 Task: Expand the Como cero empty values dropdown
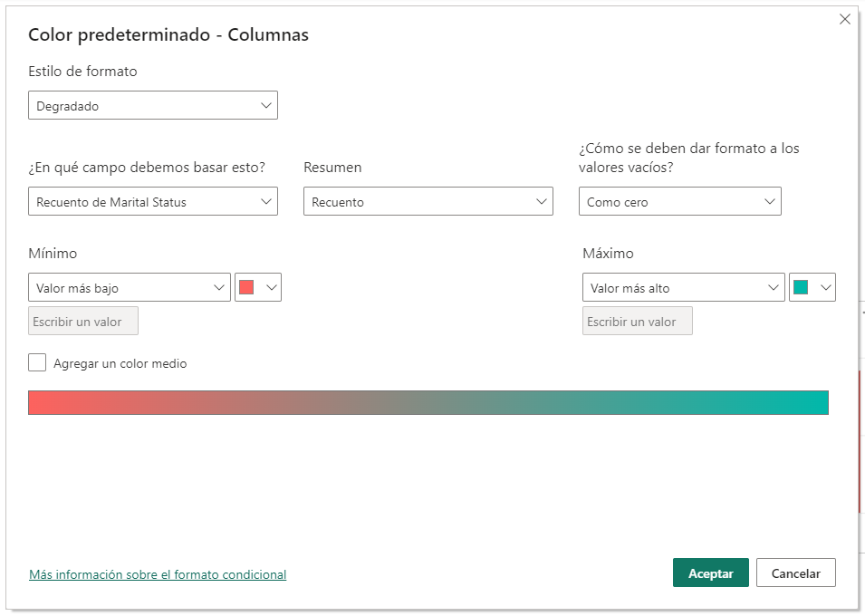tap(679, 202)
